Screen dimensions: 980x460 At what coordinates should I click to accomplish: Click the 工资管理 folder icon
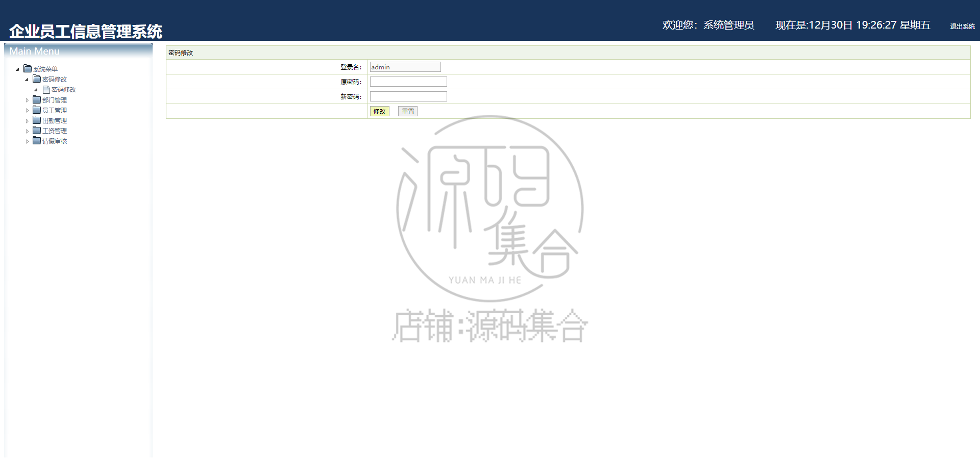pos(37,131)
